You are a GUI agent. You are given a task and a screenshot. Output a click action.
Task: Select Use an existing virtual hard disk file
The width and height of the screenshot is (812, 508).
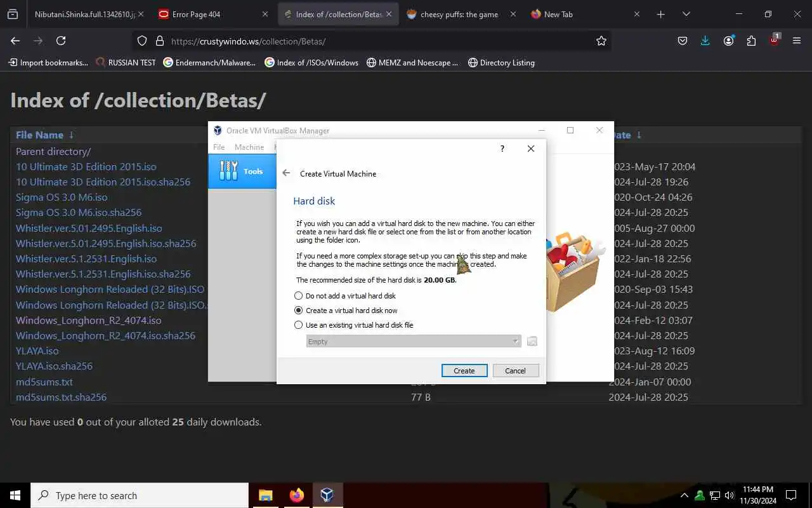click(x=354, y=325)
